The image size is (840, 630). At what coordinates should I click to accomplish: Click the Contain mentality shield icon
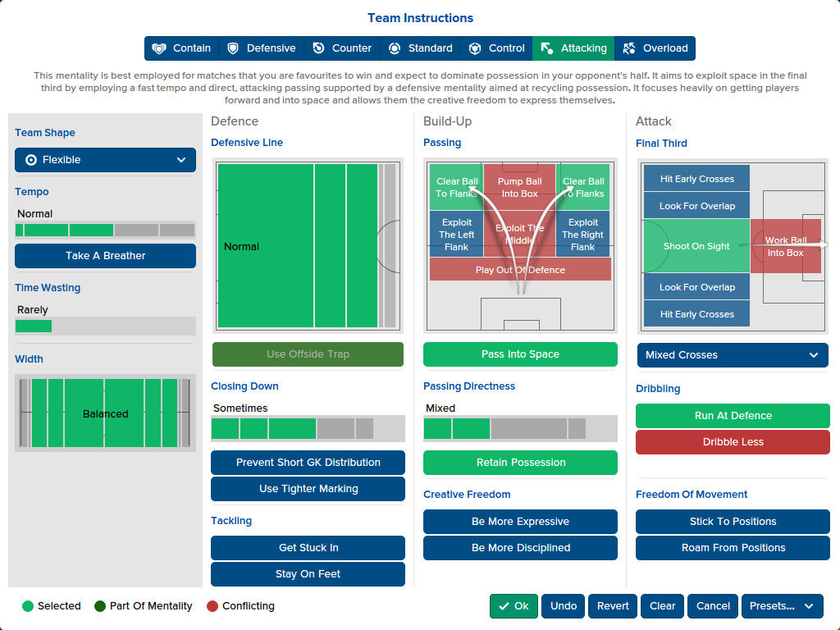159,48
